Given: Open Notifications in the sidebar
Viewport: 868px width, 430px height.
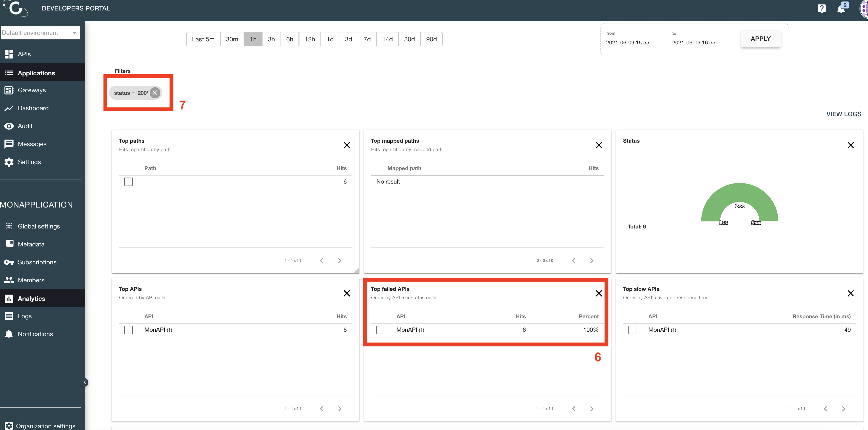Looking at the screenshot, I should click(x=35, y=334).
